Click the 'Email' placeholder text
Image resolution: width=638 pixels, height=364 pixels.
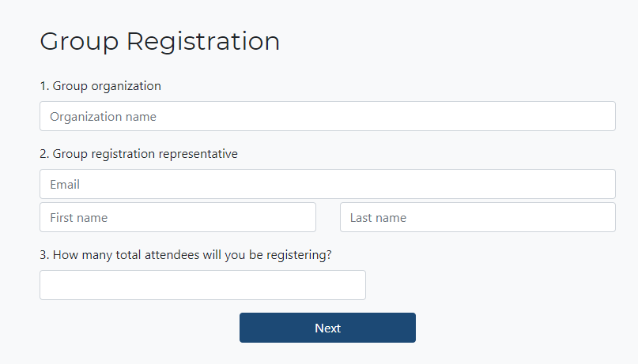(x=65, y=185)
